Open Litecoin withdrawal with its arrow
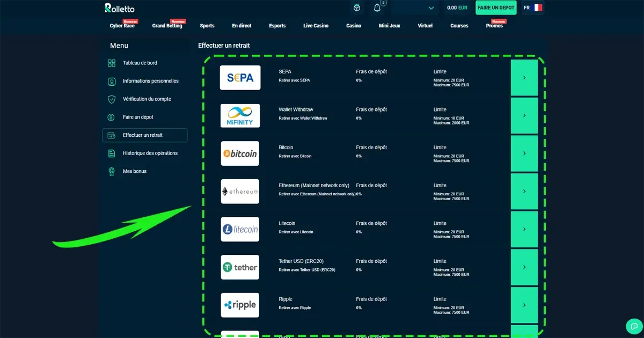 click(x=524, y=229)
